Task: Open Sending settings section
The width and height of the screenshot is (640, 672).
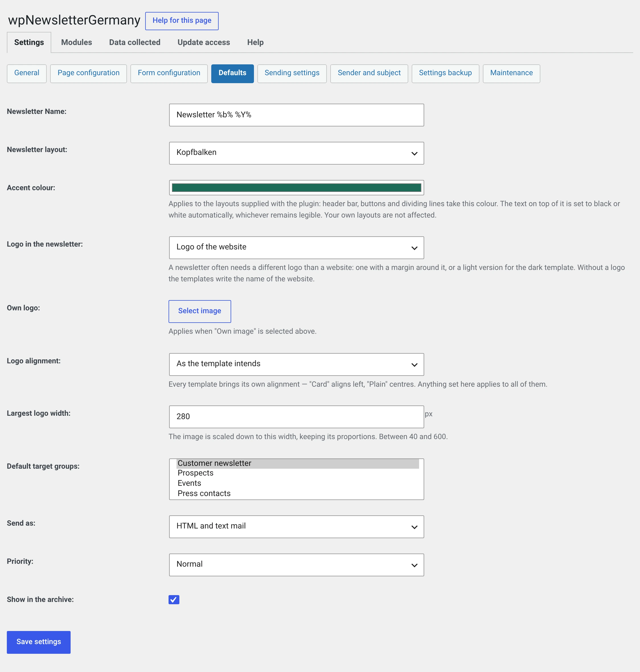Action: point(292,73)
